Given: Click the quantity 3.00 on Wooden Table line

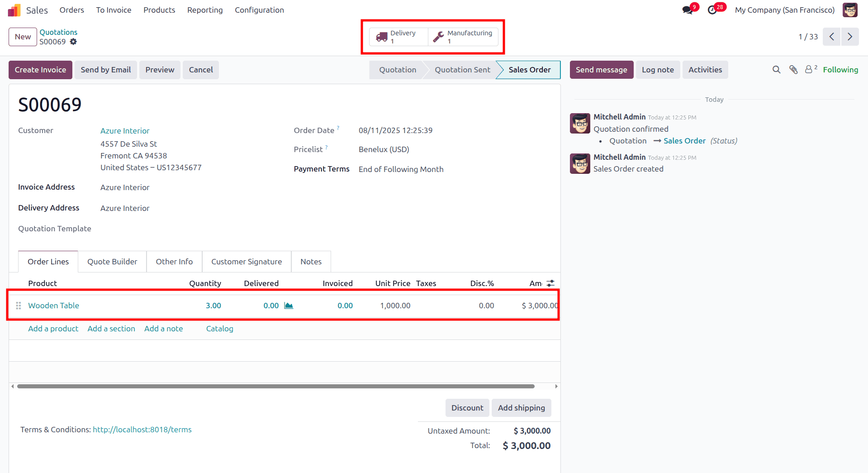Looking at the screenshot, I should (x=213, y=306).
